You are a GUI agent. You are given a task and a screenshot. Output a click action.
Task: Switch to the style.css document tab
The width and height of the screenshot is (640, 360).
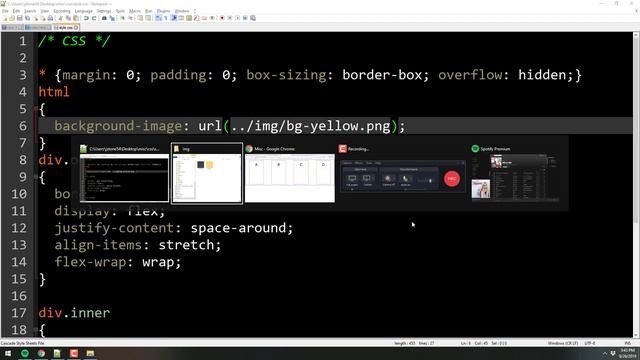click(65, 27)
